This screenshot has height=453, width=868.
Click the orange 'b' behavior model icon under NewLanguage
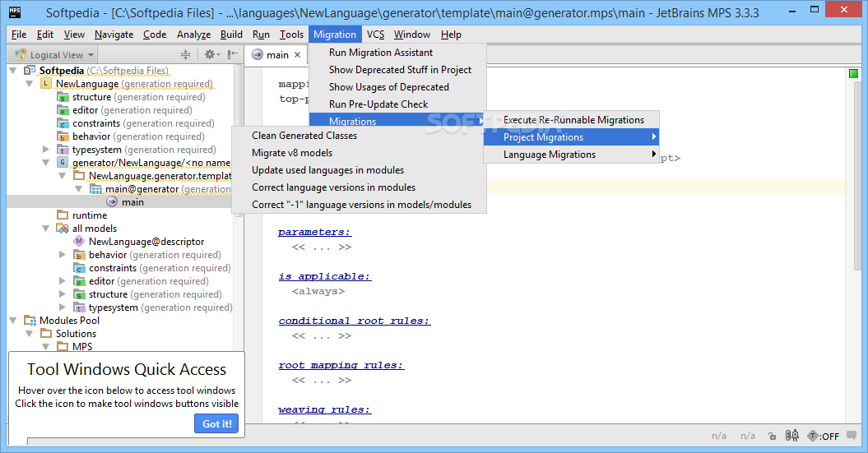pyautogui.click(x=63, y=136)
